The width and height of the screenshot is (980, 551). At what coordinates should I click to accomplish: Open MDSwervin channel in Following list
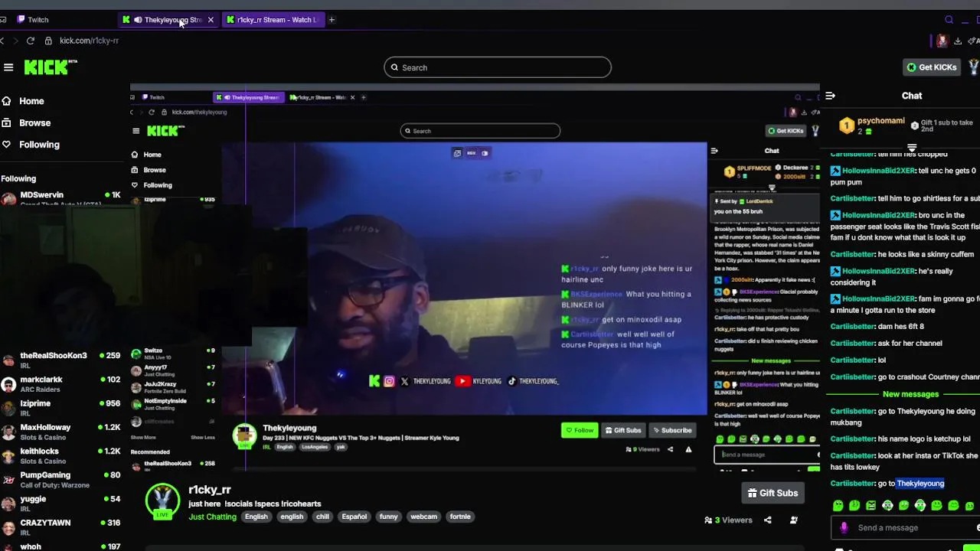(x=61, y=198)
